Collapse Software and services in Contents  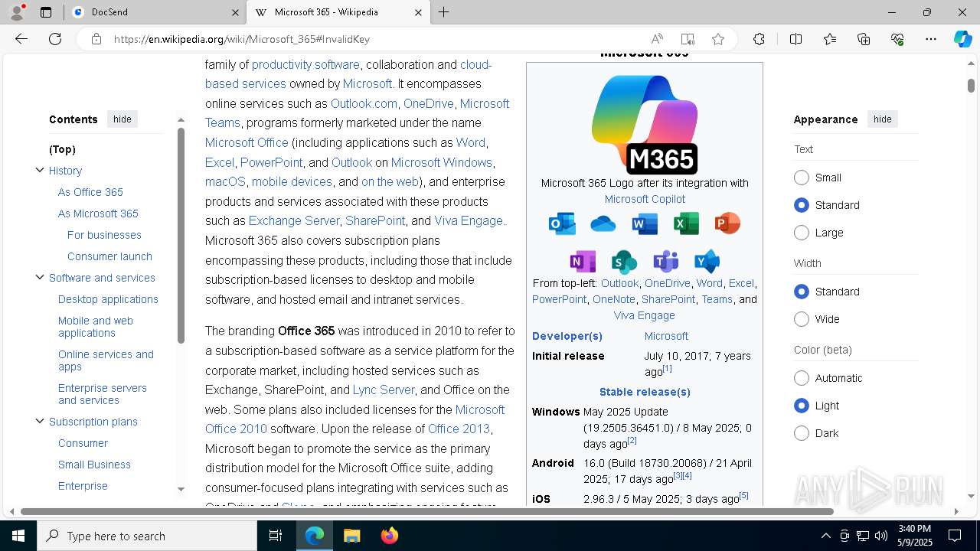click(40, 277)
